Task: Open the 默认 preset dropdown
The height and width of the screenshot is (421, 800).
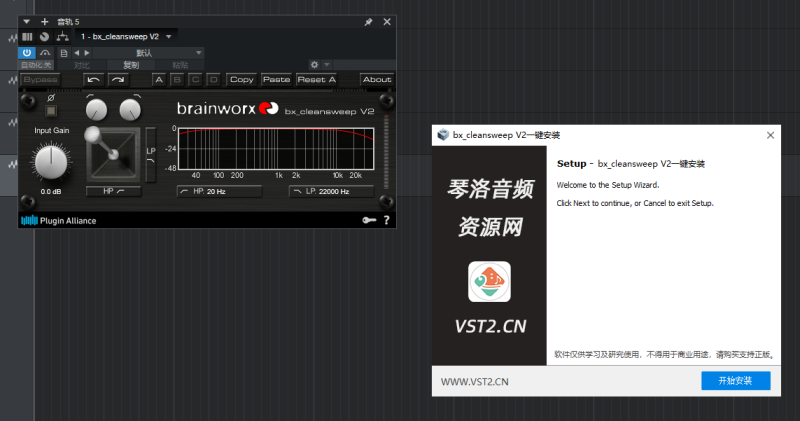Action: click(x=148, y=53)
